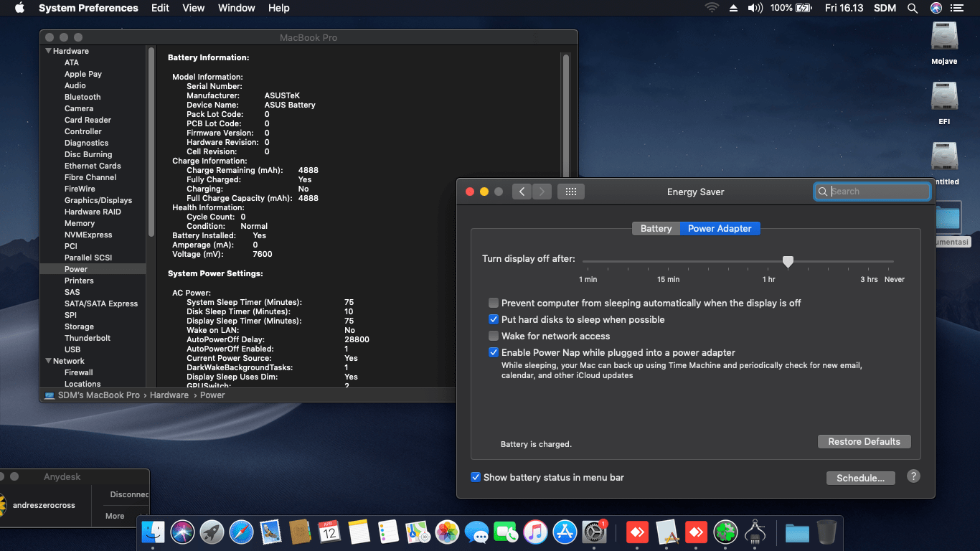Open Photos app in the dock
Image resolution: width=980 pixels, height=551 pixels.
coord(447,532)
